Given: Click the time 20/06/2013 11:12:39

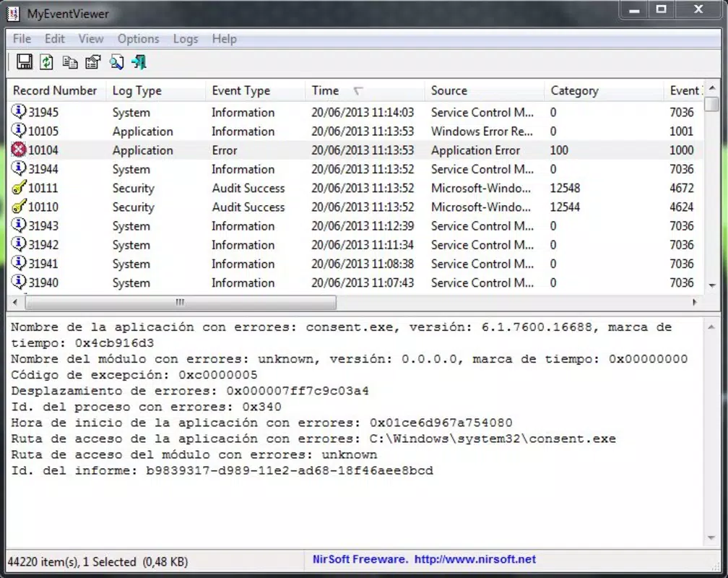Looking at the screenshot, I should [x=363, y=226].
